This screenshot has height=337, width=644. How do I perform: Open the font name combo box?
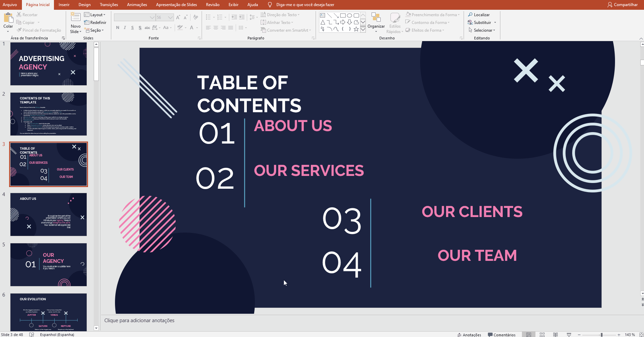135,18
